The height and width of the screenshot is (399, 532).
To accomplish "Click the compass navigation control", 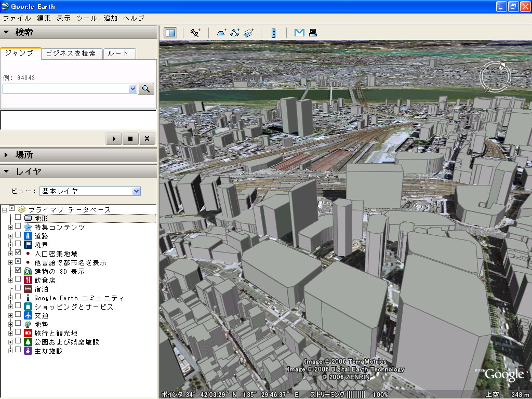I will 495,76.
